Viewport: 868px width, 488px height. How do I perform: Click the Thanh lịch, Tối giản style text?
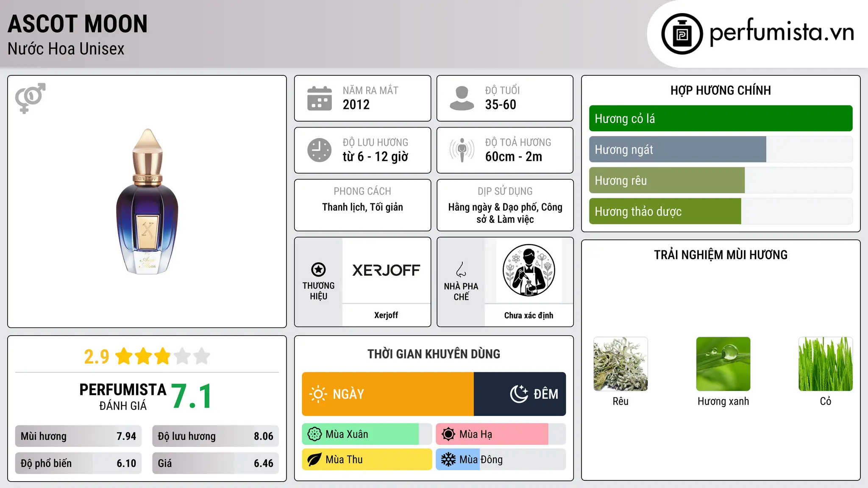click(362, 207)
